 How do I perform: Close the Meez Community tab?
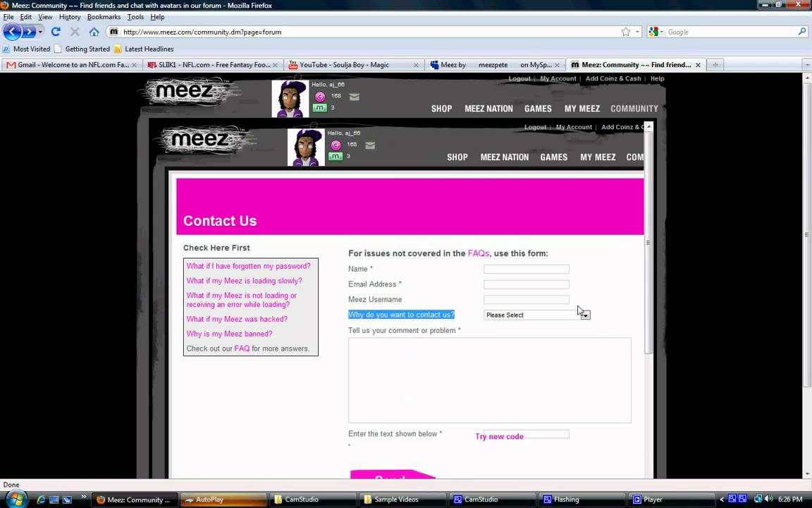[x=698, y=65]
